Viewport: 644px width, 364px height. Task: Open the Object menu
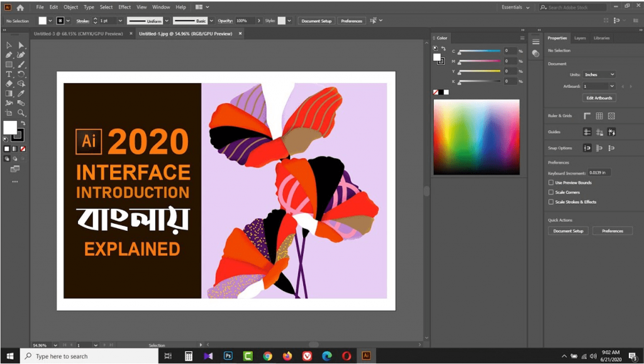[70, 7]
